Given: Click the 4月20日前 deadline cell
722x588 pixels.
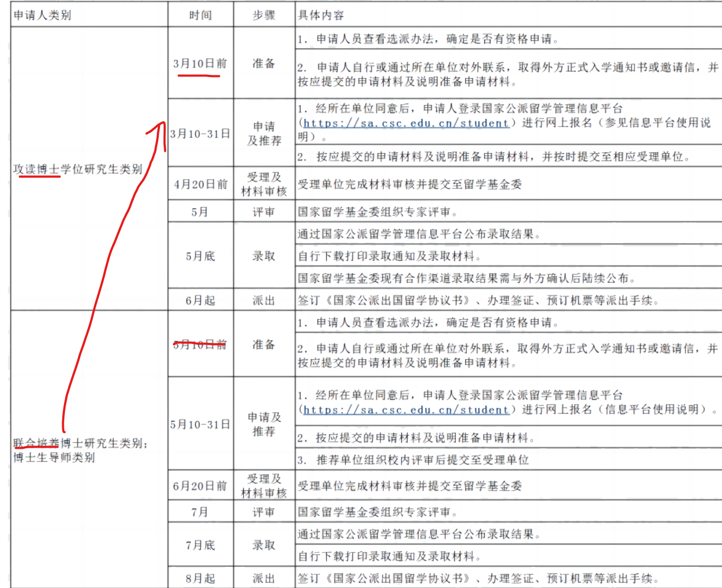Looking at the screenshot, I should click(x=200, y=185).
